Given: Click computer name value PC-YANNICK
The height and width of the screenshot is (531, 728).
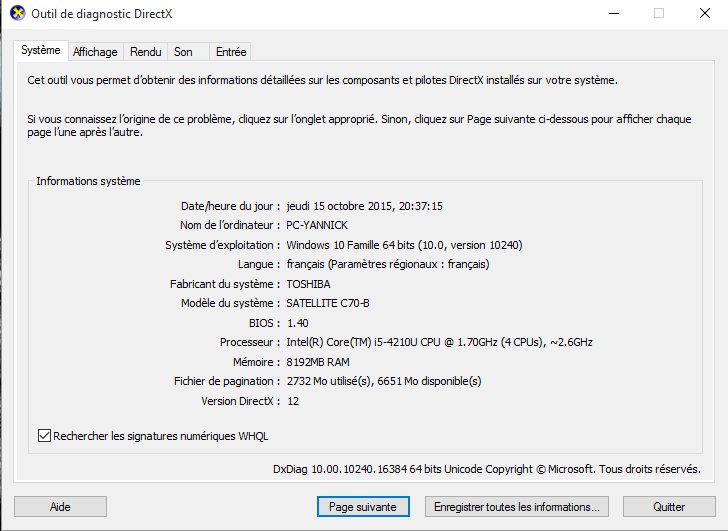Looking at the screenshot, I should tap(317, 225).
